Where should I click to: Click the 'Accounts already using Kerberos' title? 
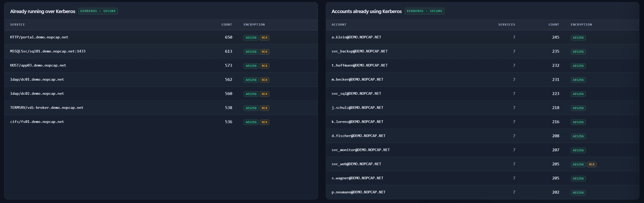coord(367,11)
